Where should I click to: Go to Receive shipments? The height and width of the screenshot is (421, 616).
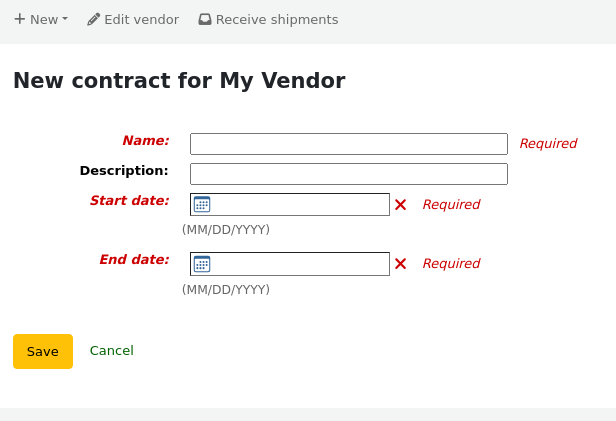[276, 19]
